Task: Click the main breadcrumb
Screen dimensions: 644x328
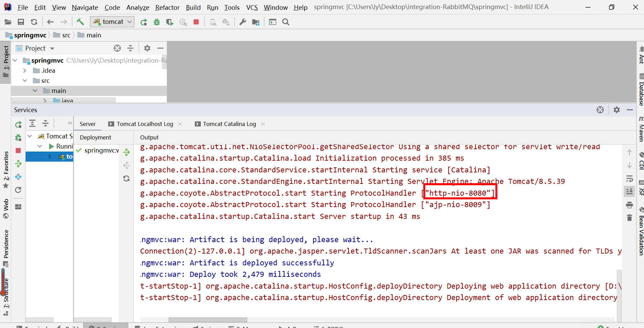Action: 89,35
